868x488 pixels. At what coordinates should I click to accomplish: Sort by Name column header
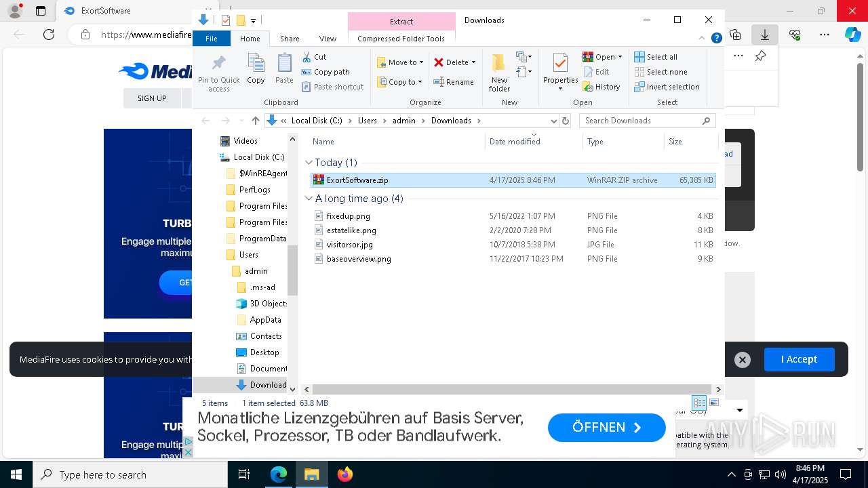397,142
